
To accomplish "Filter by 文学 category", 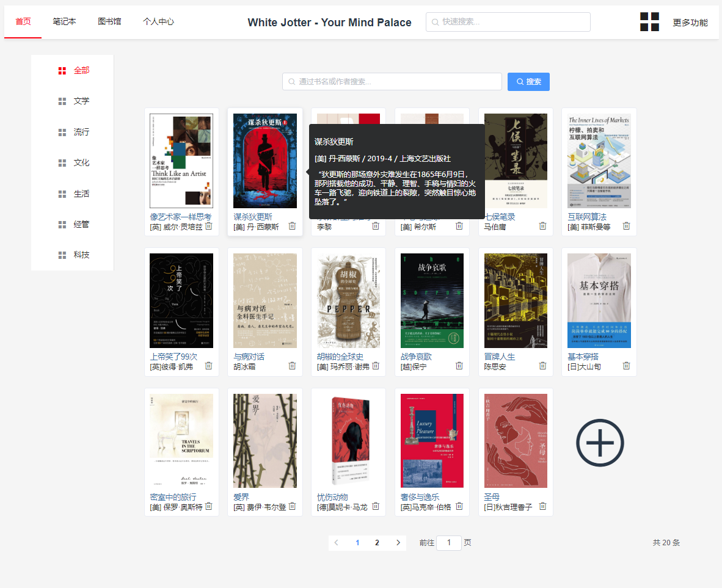I will coord(72,101).
